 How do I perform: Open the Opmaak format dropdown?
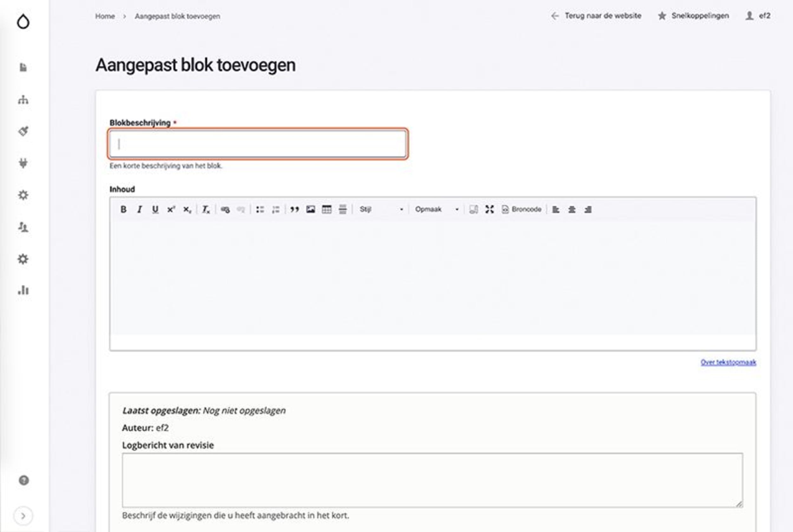click(436, 209)
